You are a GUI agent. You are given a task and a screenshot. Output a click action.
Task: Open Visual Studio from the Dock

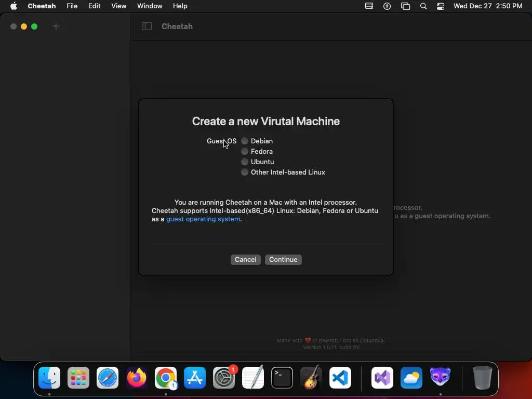coord(382,378)
